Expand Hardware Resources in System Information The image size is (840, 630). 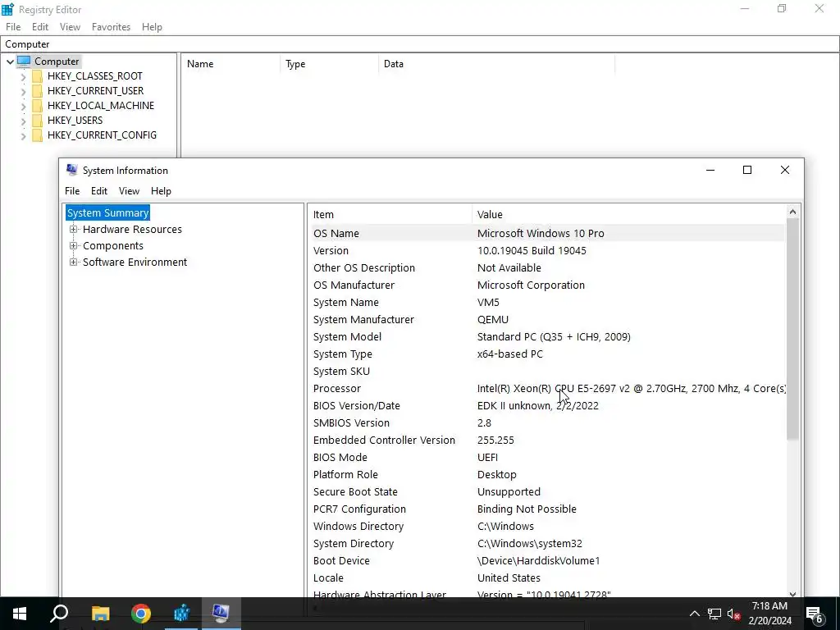click(x=73, y=230)
